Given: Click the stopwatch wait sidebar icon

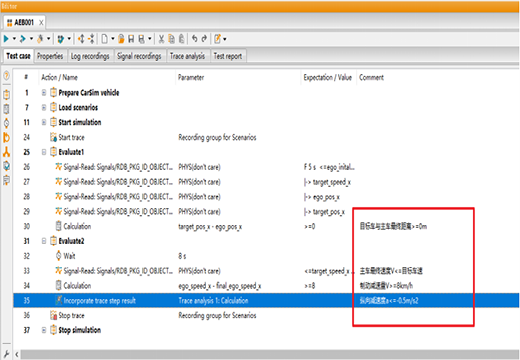Looking at the screenshot, I should [x=6, y=123].
